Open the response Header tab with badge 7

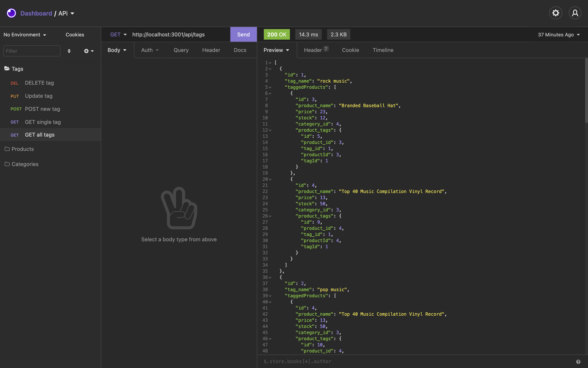click(x=316, y=50)
